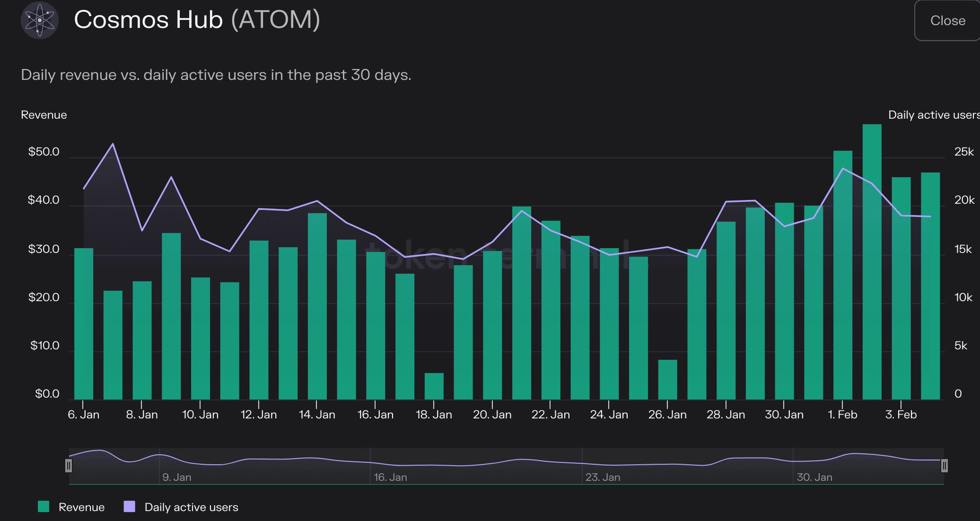The width and height of the screenshot is (980, 521).
Task: Click the '8. Jan' x-axis label
Action: 142,415
